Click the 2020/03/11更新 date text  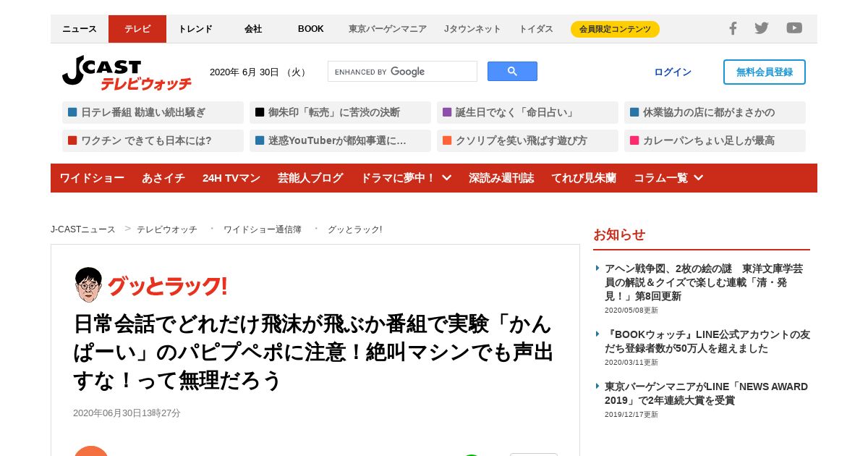click(x=631, y=363)
